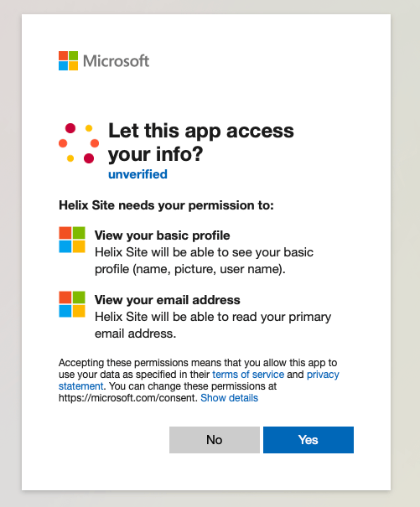Viewport: 420px width, 507px height.
Task: Click the primary email address description text
Action: click(213, 325)
